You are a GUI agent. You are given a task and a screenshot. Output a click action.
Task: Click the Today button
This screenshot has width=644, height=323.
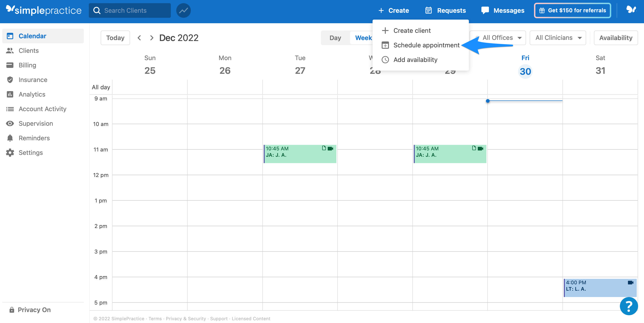point(115,38)
